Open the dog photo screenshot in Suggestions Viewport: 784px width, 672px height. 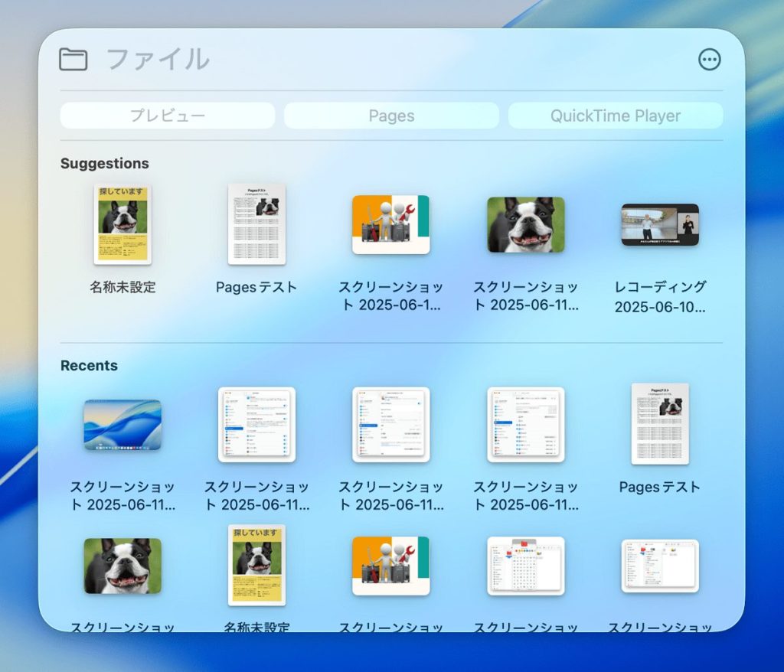(x=526, y=224)
